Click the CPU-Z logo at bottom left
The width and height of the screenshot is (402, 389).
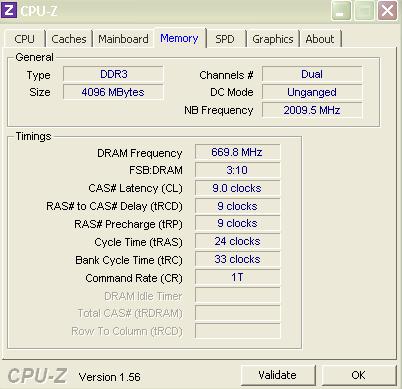[x=37, y=376]
